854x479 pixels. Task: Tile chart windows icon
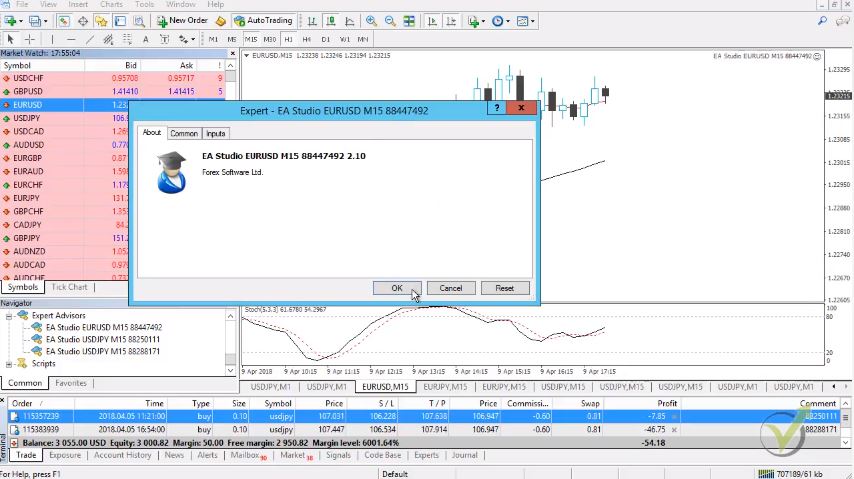(x=409, y=21)
